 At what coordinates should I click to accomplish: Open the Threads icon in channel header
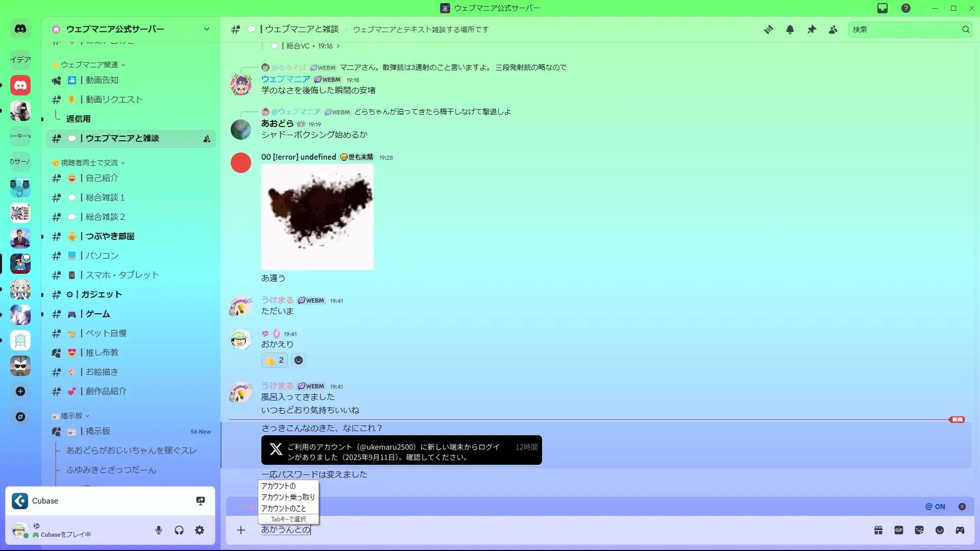pyautogui.click(x=768, y=30)
